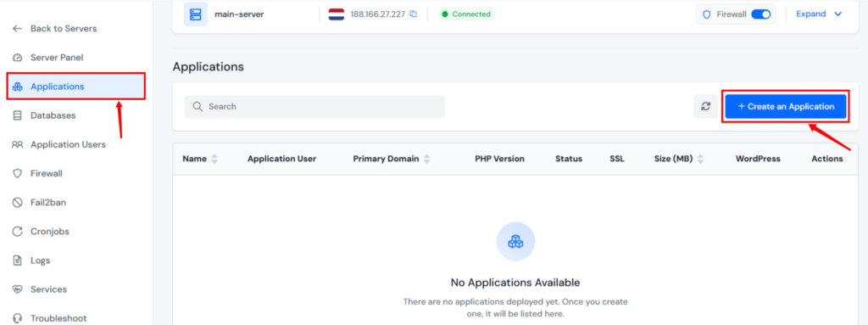Click the Applications cubes icon in sidebar
This screenshot has height=325, width=868.
pyautogui.click(x=18, y=87)
